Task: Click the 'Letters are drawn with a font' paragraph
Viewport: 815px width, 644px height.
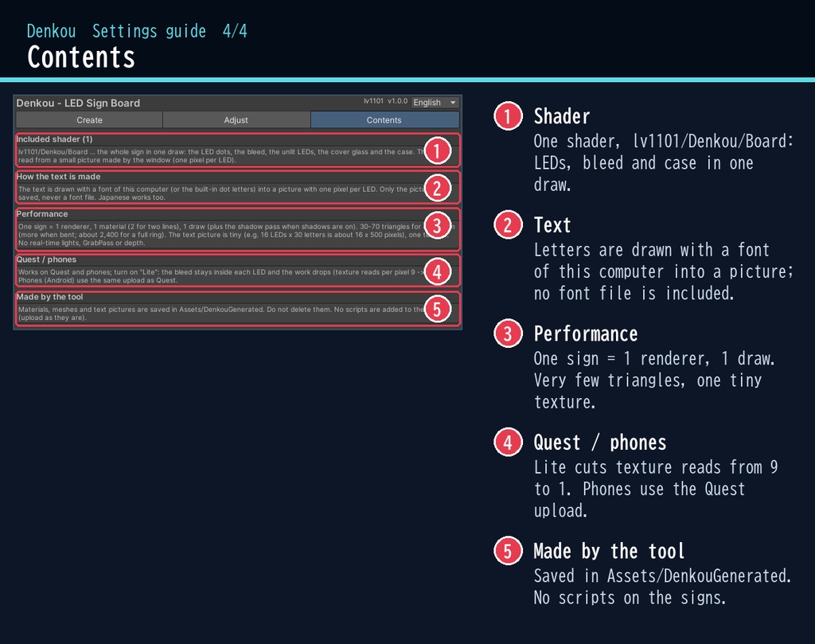Action: pyautogui.click(x=664, y=271)
